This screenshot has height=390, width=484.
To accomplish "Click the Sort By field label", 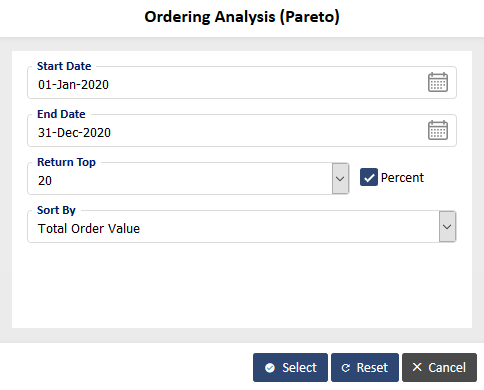I will pyautogui.click(x=56, y=210).
